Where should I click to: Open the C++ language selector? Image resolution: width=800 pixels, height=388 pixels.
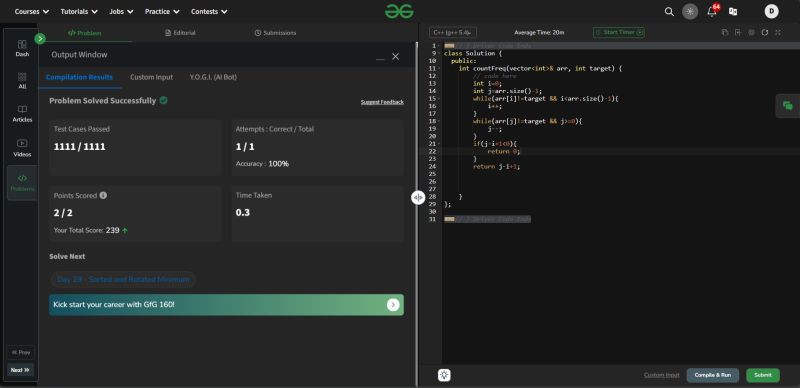pyautogui.click(x=453, y=32)
